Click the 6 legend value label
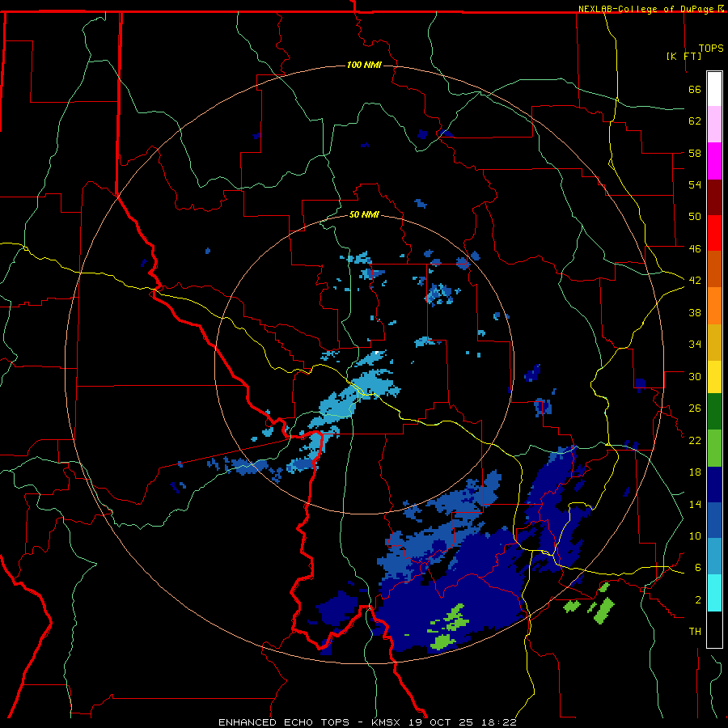The width and height of the screenshot is (728, 728). point(698,568)
